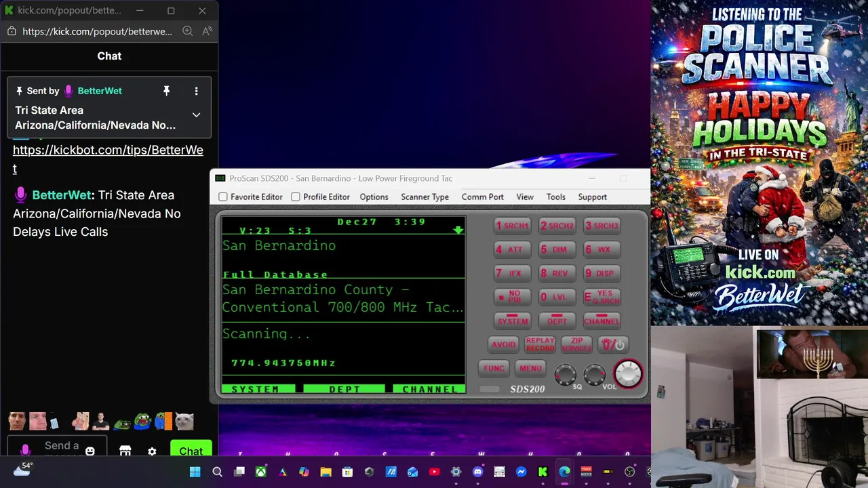Open the Support menu
Image resolution: width=868 pixels, height=488 pixels.
(592, 197)
